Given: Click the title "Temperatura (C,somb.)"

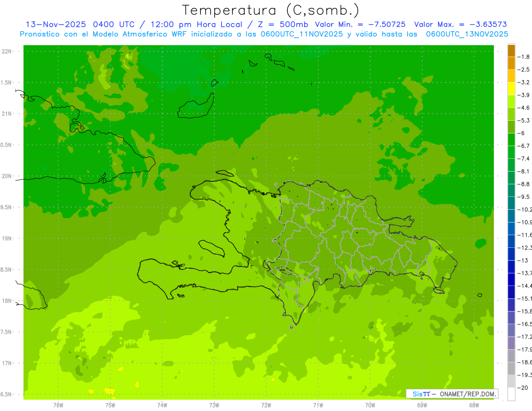Looking at the screenshot, I should (271, 10).
